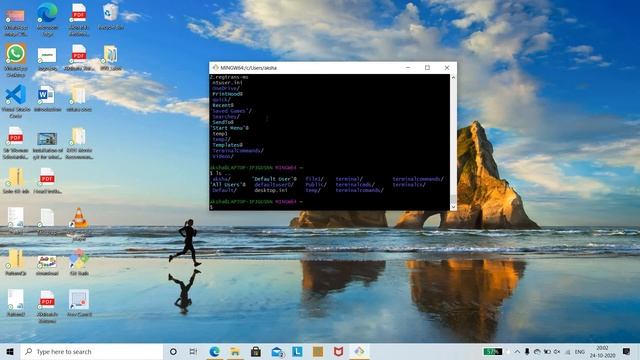Open the clock and date flyout
This screenshot has width=640, height=360.
tap(602, 351)
